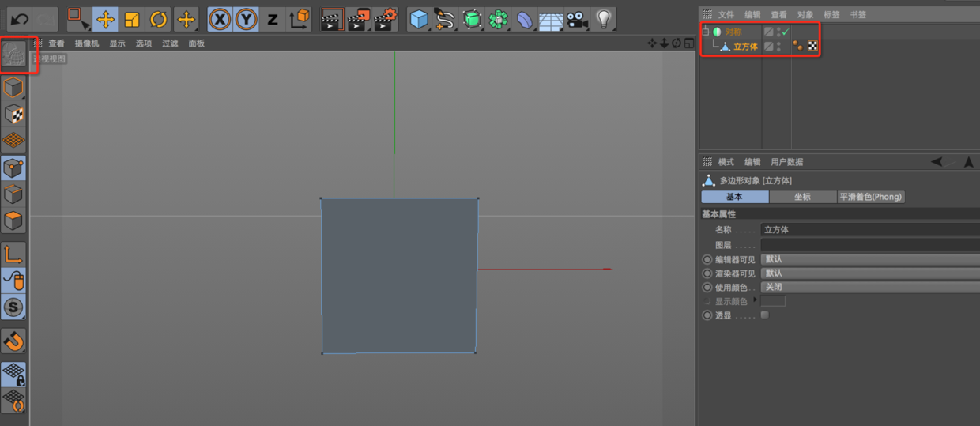This screenshot has height=426, width=980.
Task: Open the viewport 选项 menu
Action: click(143, 43)
